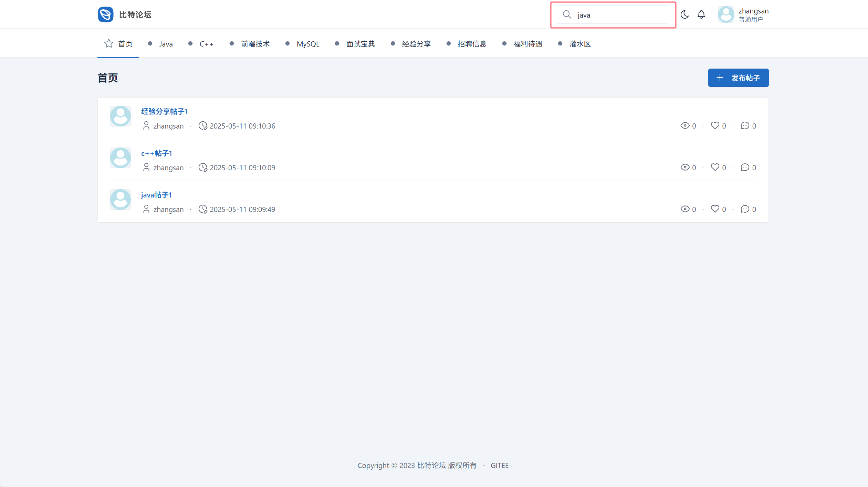868x487 pixels.
Task: Open the post java帖子1
Action: point(156,195)
